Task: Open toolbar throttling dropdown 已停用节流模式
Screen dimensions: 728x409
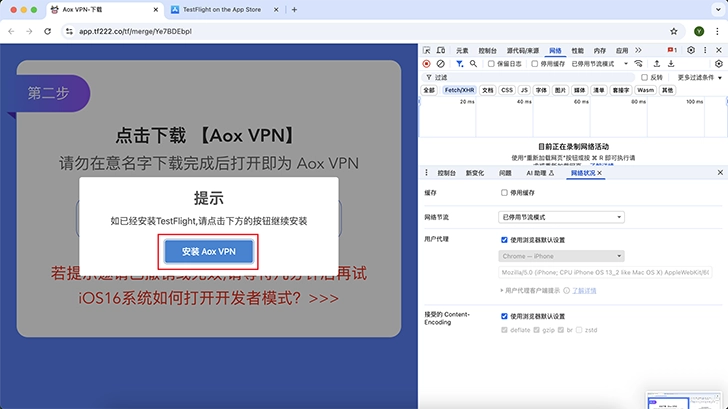Action: (599, 64)
